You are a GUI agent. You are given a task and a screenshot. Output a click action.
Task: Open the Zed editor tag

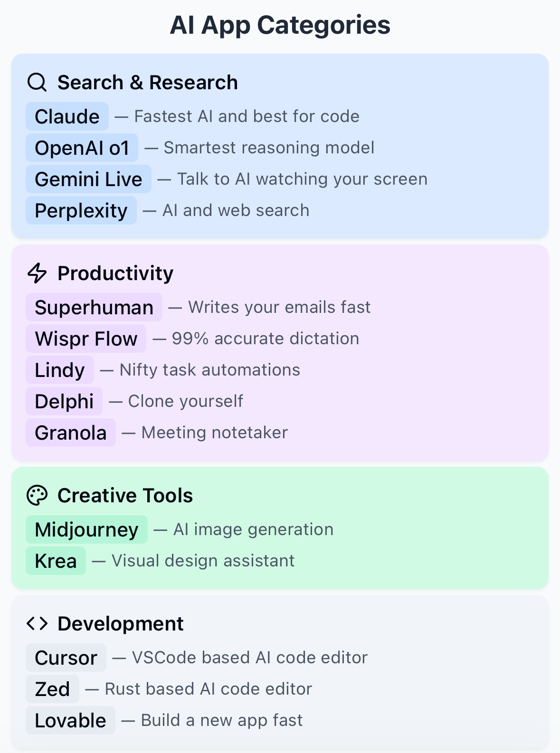tap(52, 689)
